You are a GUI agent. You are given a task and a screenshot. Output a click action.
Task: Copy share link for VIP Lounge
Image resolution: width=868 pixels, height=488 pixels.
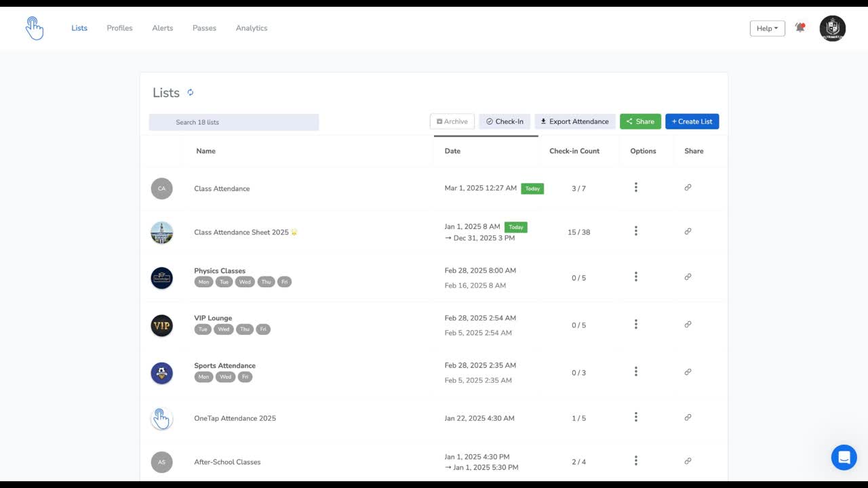[688, 325]
